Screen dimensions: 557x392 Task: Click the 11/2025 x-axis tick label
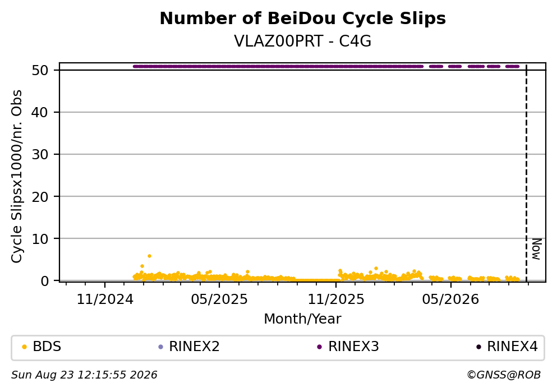click(336, 299)
